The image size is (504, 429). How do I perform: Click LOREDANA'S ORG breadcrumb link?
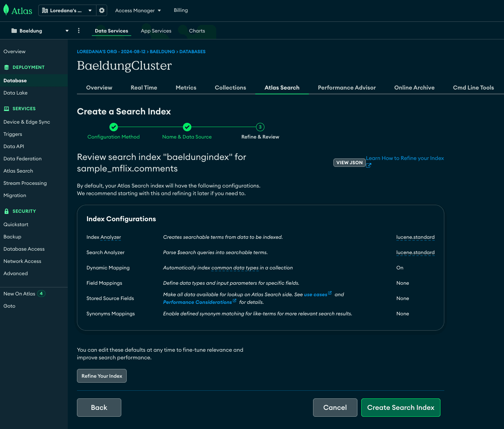[x=111, y=52]
